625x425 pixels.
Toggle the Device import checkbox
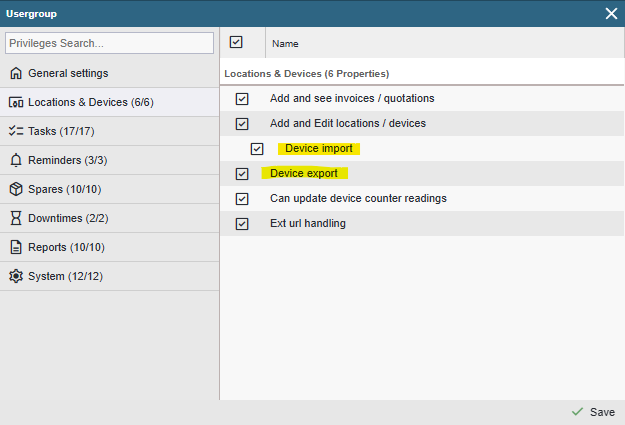point(257,149)
